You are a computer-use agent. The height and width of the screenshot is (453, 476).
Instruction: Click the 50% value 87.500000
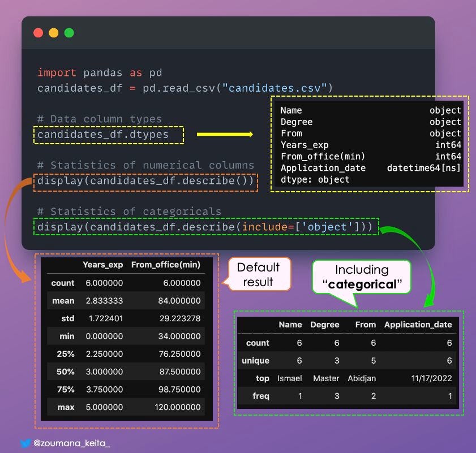click(x=181, y=372)
